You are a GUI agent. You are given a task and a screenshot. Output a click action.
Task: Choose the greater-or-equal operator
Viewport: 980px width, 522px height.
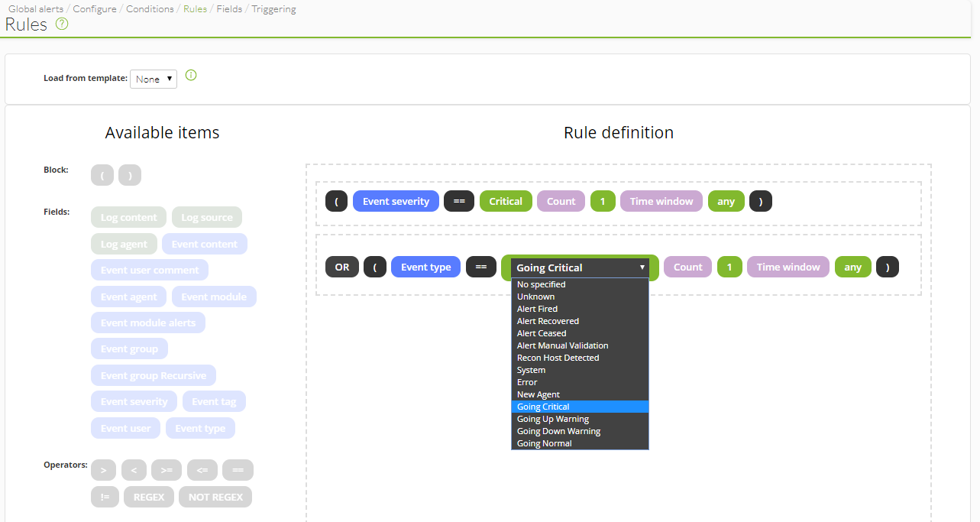(x=167, y=471)
